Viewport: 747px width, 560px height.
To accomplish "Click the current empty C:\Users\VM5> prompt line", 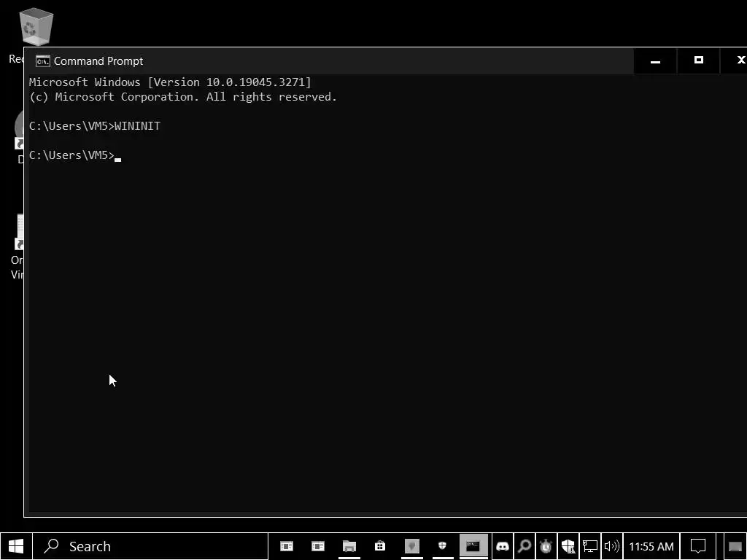I will 75,155.
